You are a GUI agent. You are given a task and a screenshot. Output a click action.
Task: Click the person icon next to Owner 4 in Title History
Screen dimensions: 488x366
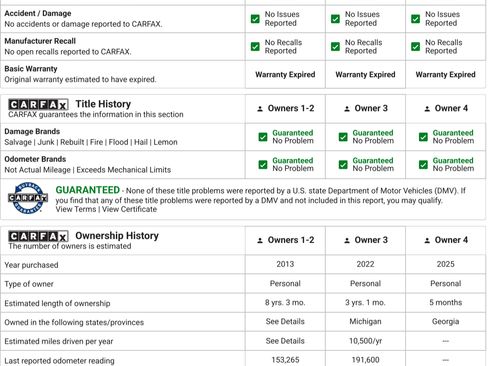[x=427, y=109]
